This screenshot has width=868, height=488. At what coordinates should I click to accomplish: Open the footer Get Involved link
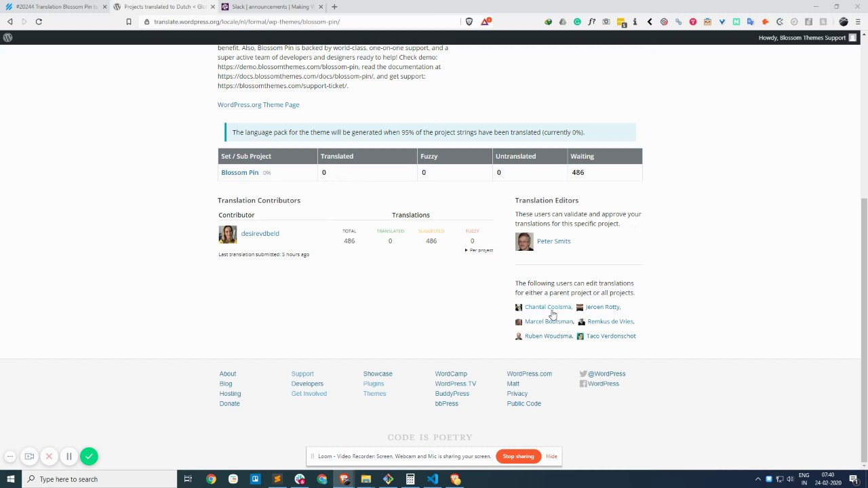point(309,394)
